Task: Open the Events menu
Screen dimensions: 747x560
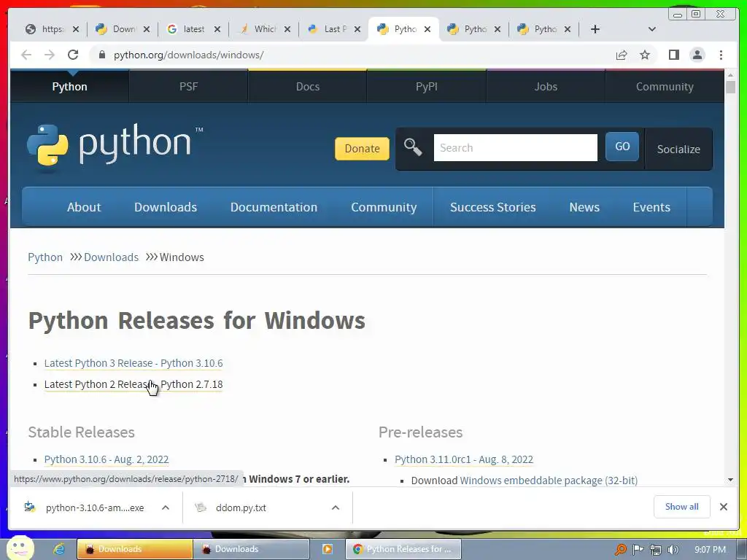Action: tap(651, 207)
